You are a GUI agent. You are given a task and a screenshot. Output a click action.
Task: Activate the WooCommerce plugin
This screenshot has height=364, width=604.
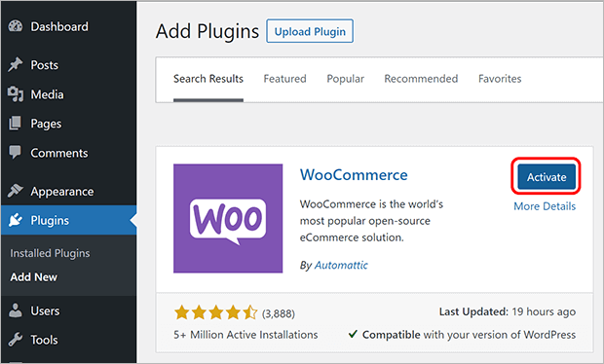pyautogui.click(x=547, y=177)
